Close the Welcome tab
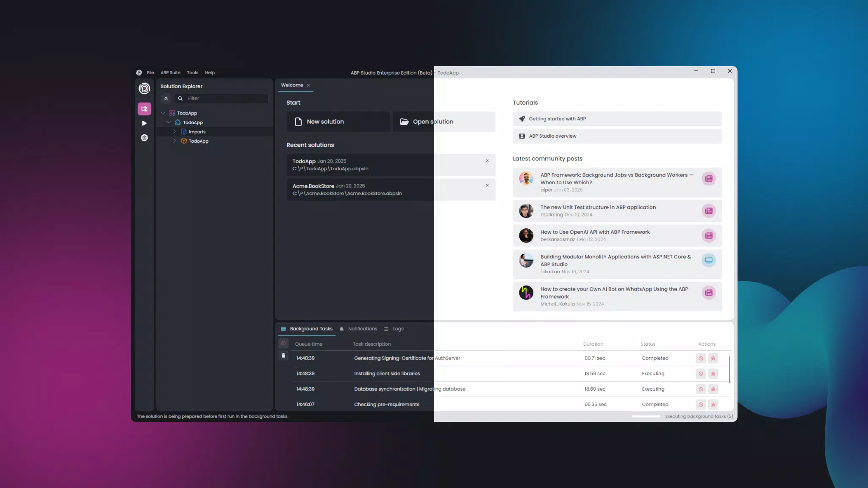The width and height of the screenshot is (868, 488). pyautogui.click(x=308, y=85)
